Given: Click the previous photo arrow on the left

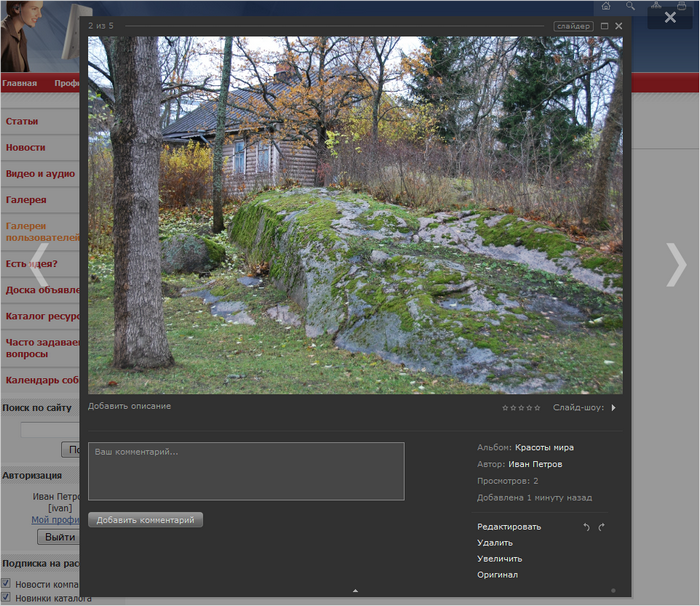Looking at the screenshot, I should pyautogui.click(x=40, y=265).
